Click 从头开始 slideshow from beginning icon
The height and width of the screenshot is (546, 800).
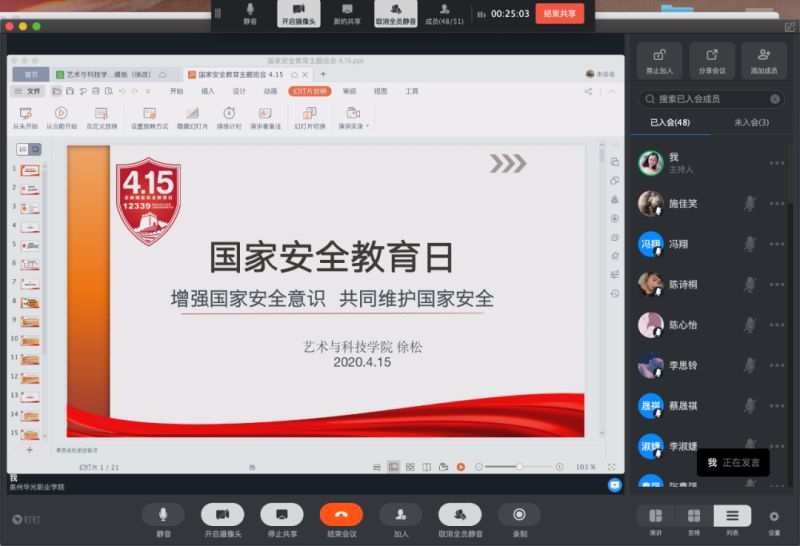[x=26, y=118]
